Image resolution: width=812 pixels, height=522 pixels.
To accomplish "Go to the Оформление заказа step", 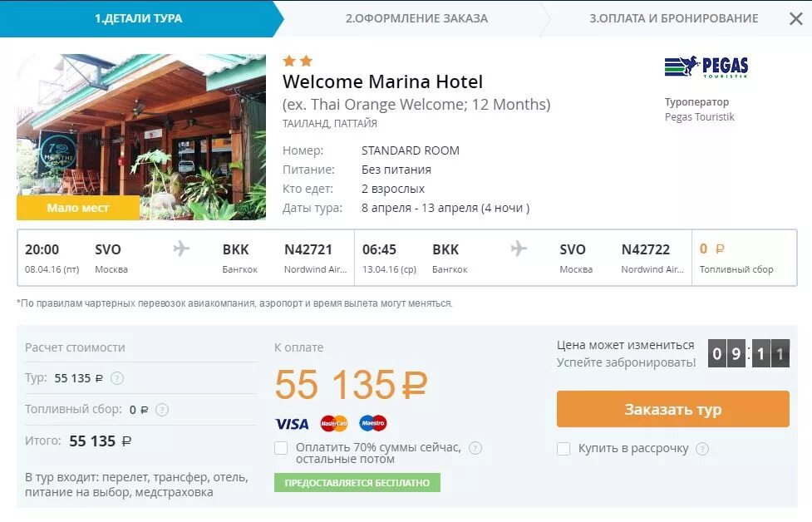I will (x=416, y=18).
